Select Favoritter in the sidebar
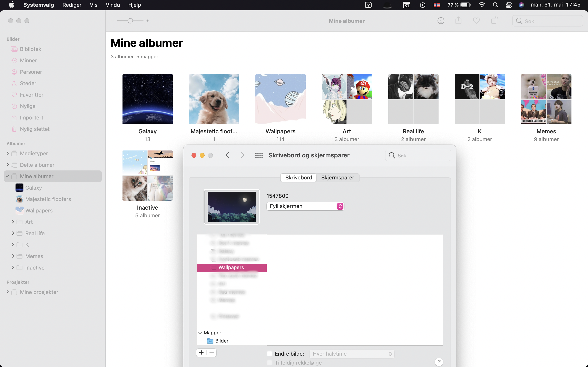This screenshot has width=588, height=367. [32, 95]
